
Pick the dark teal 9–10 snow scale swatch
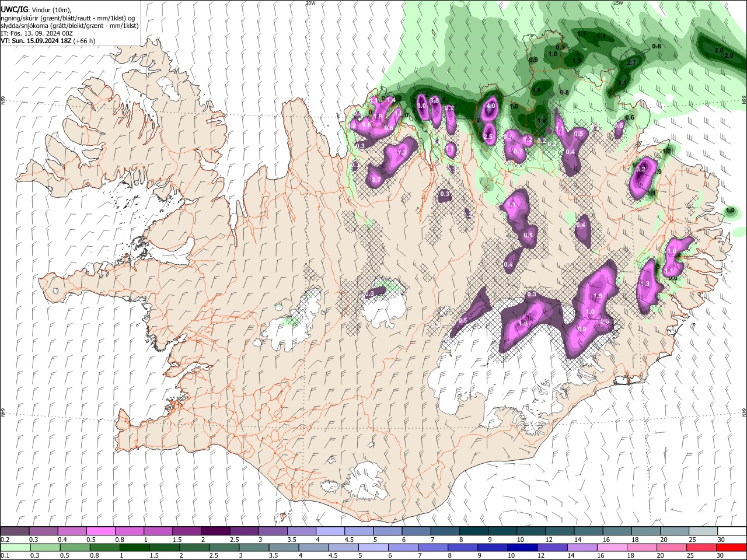click(502, 531)
